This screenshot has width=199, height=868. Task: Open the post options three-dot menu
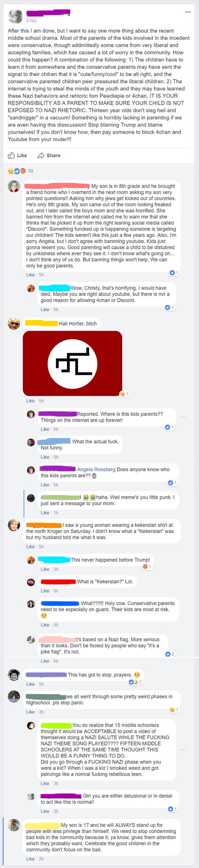[188, 12]
